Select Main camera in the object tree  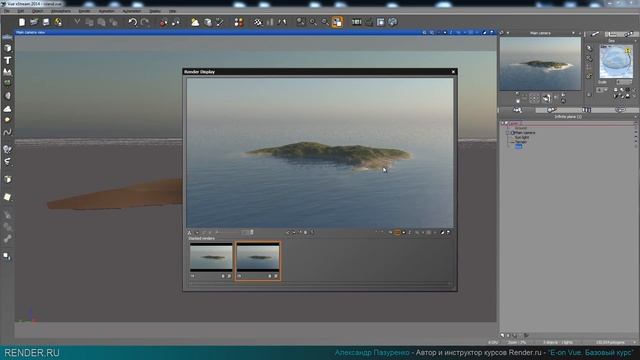tap(525, 133)
